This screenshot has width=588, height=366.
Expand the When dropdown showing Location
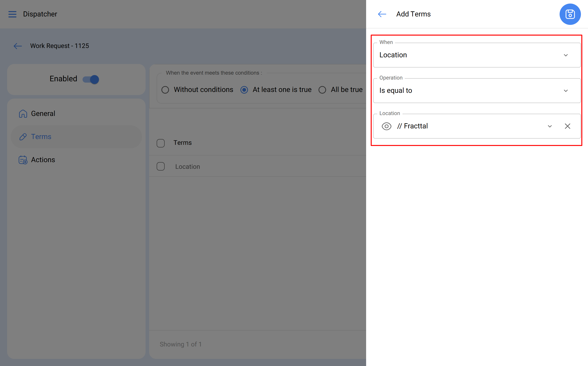[x=477, y=55]
